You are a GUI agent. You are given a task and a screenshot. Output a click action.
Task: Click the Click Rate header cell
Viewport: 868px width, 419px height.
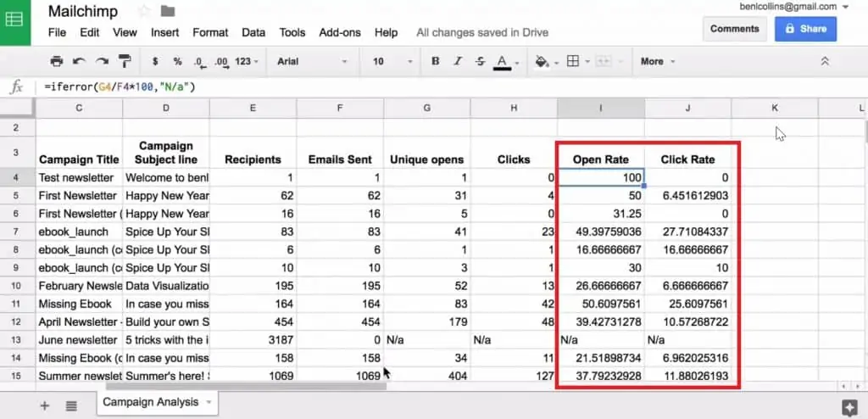[x=687, y=151]
